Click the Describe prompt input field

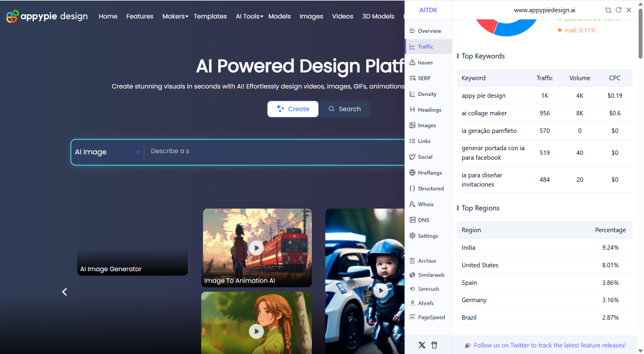[x=274, y=151]
